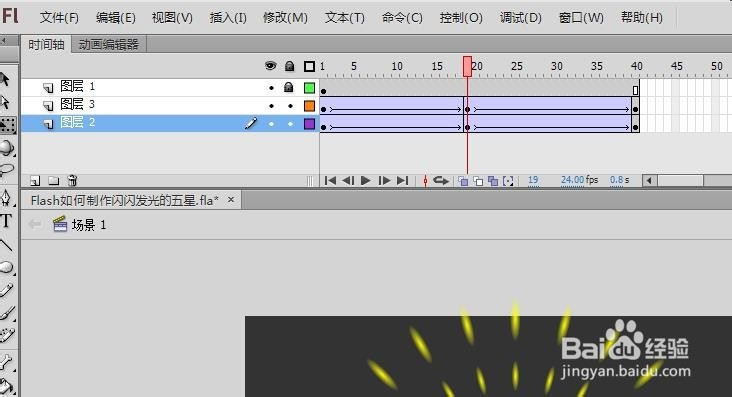Open the 插入(I) menu
The image size is (732, 397).
(228, 18)
